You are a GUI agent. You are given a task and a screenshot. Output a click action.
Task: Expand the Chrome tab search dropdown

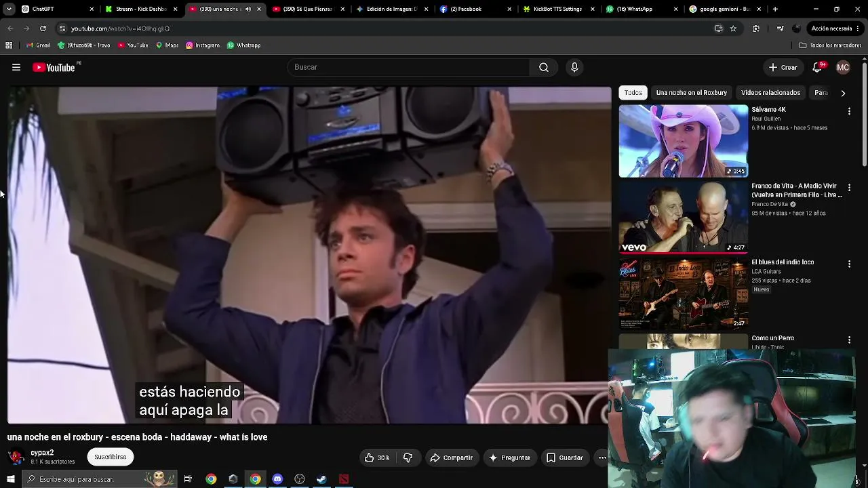coord(9,9)
